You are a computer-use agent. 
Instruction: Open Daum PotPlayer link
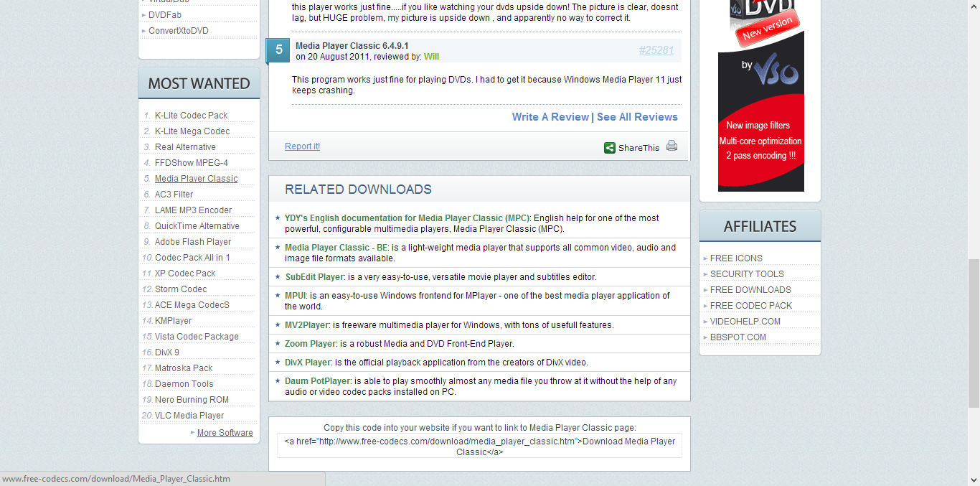317,381
